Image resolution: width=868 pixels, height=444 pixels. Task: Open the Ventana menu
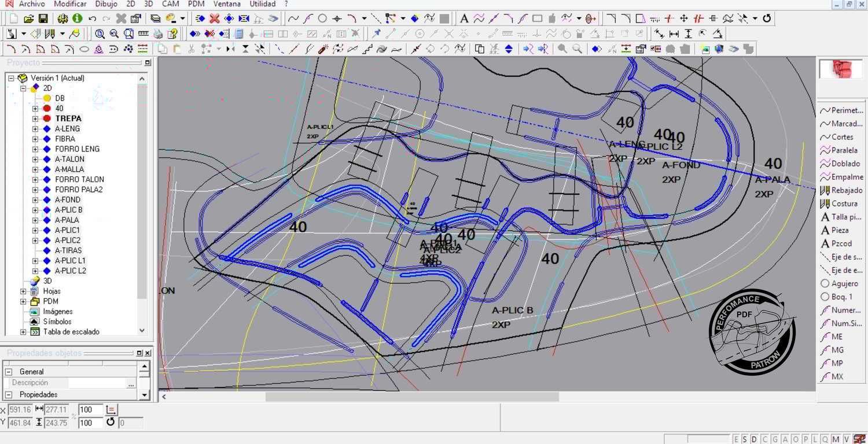tap(227, 4)
